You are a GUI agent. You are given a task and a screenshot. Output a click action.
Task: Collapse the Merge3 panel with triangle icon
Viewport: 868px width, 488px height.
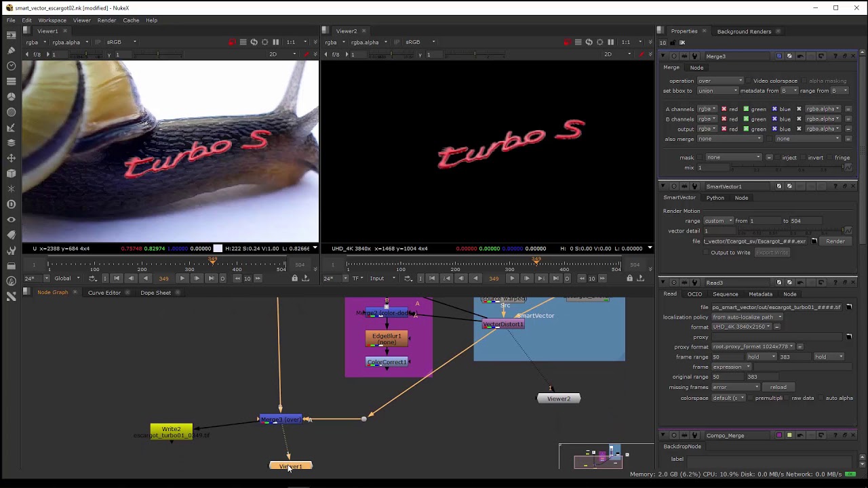(x=664, y=56)
